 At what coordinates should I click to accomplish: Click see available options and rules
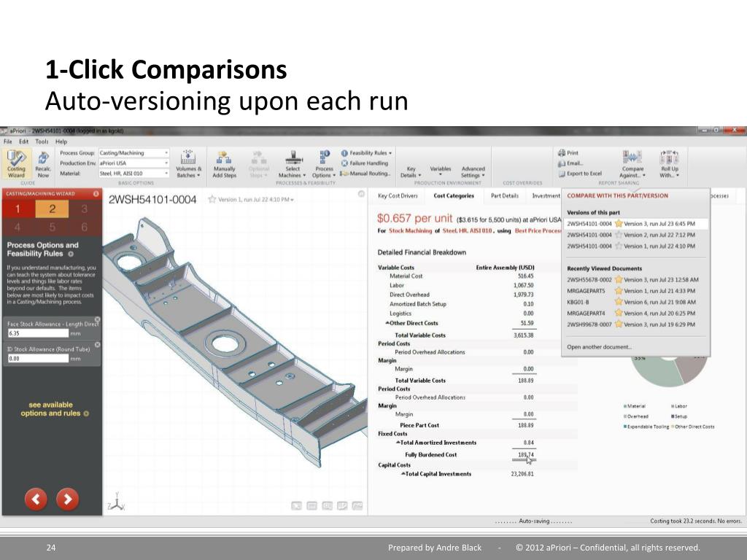pos(54,409)
